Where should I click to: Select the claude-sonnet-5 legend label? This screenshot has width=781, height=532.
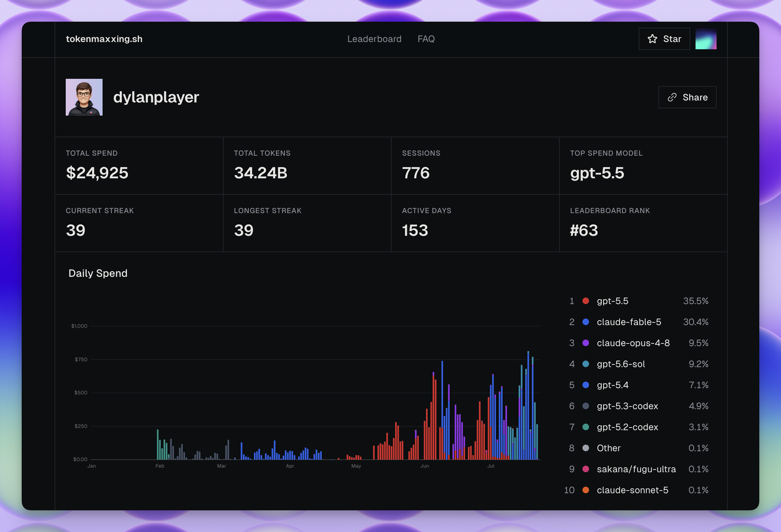(x=632, y=490)
